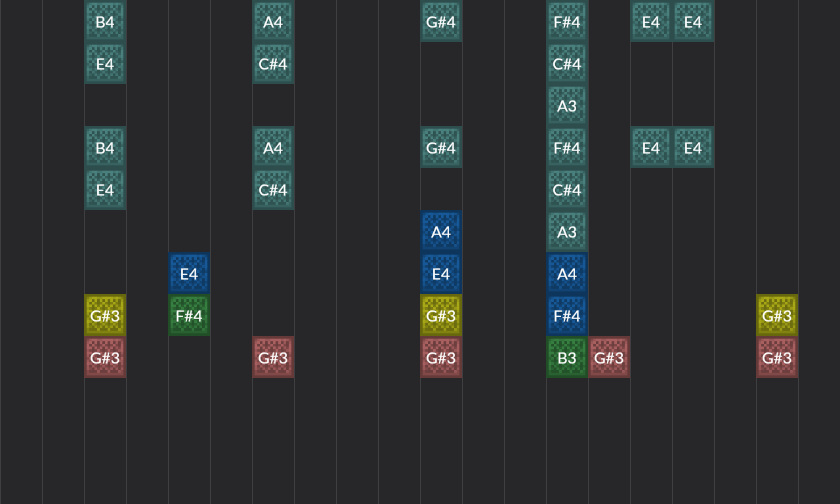The width and height of the screenshot is (840, 504).
Task: Select red G#3 block beside green B3
Action: pos(609,358)
